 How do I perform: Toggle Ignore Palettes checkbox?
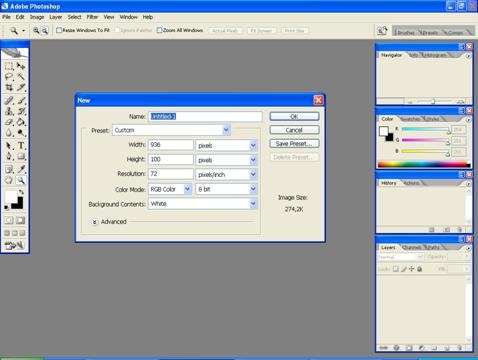117,30
